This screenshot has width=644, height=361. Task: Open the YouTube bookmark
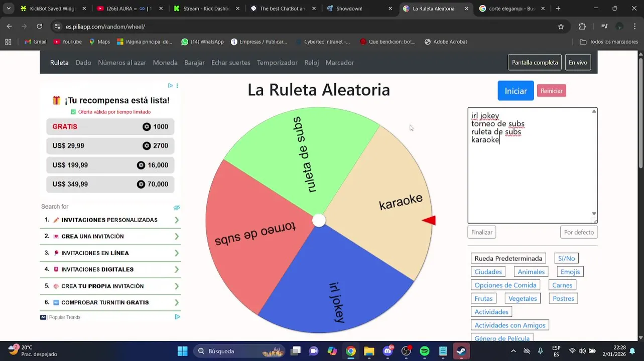pos(67,42)
